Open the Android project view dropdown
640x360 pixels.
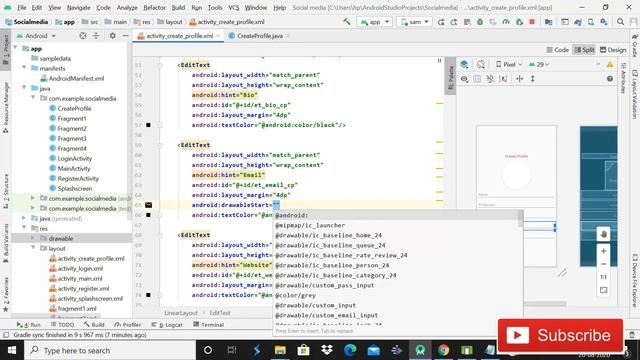point(36,36)
